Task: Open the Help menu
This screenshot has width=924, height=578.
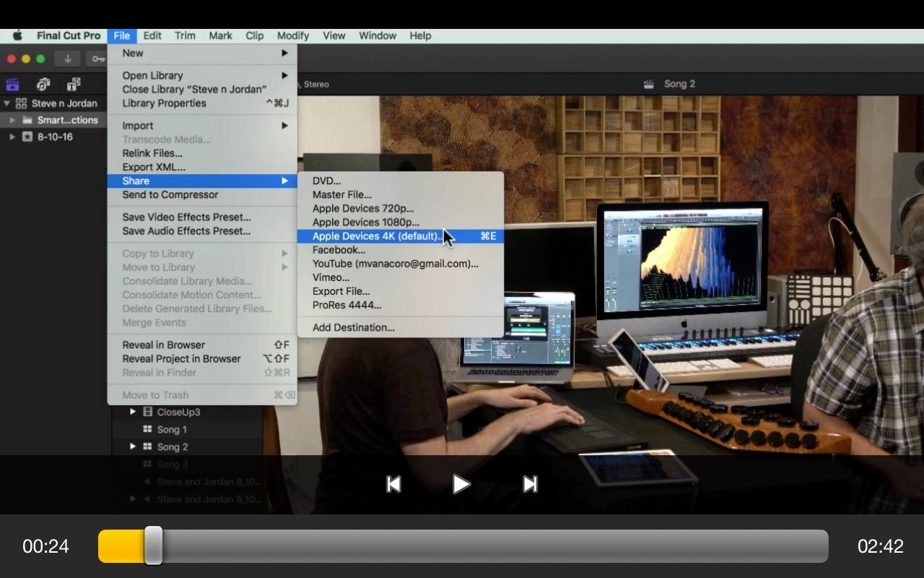Action: tap(420, 35)
